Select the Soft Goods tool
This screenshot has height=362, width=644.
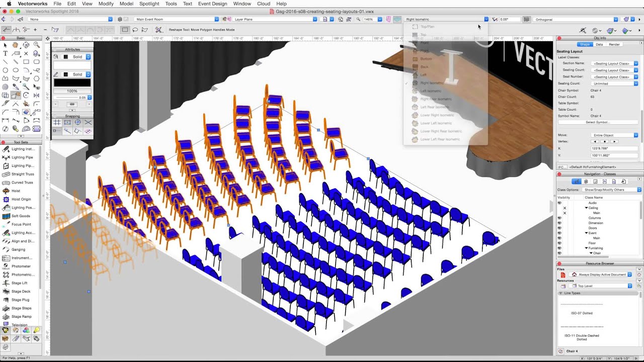pyautogui.click(x=20, y=216)
